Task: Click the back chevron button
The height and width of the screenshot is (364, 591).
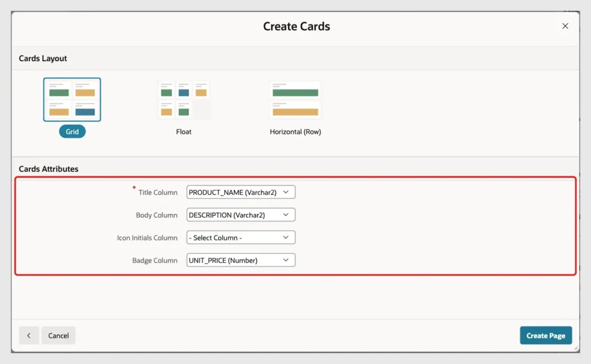Action: (29, 335)
